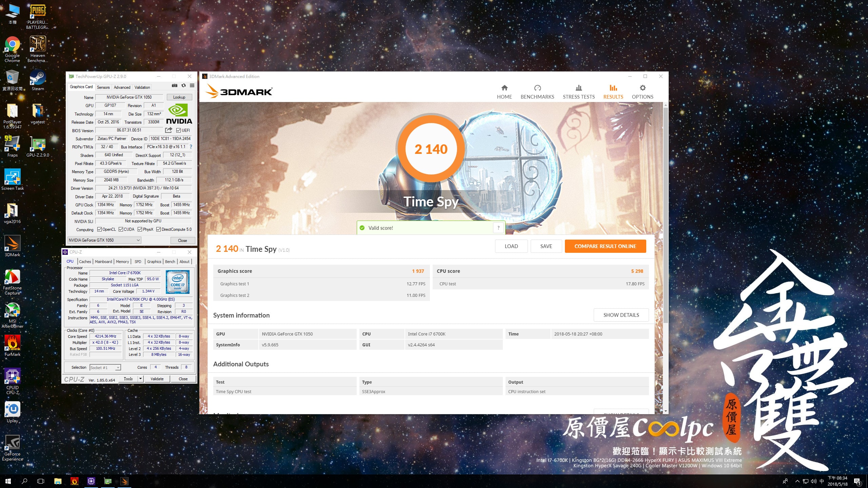This screenshot has width=868, height=488.
Task: Open Stress Tests in 3DMark
Action: [x=578, y=92]
